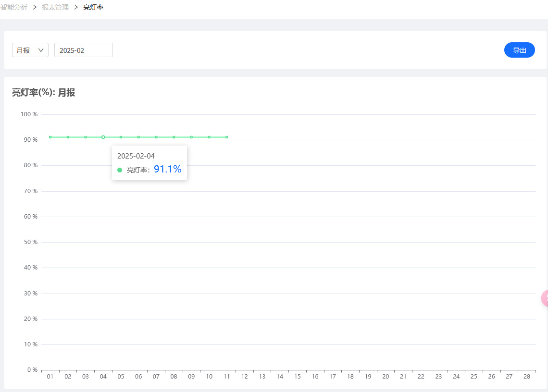Click the data point for day 09

coord(191,137)
